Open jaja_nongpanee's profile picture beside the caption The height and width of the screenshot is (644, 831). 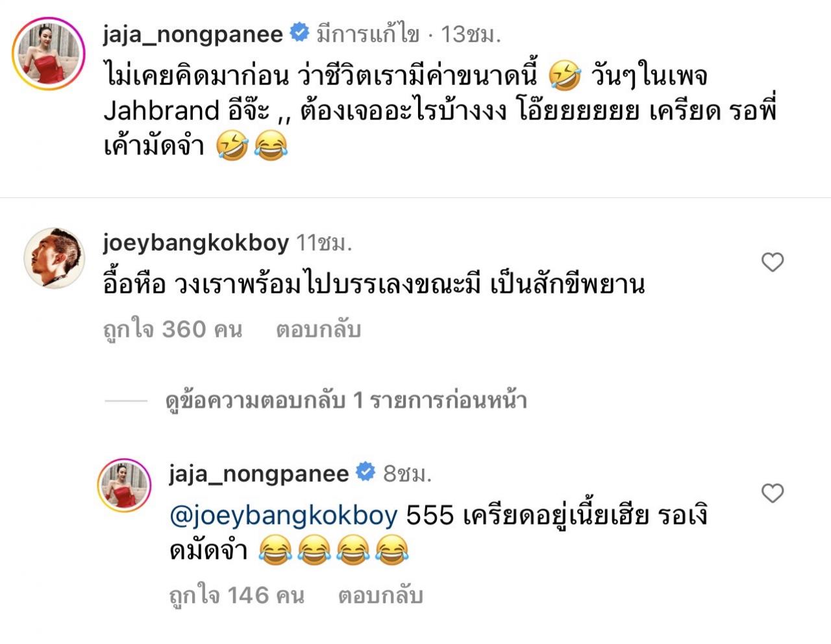click(x=49, y=54)
